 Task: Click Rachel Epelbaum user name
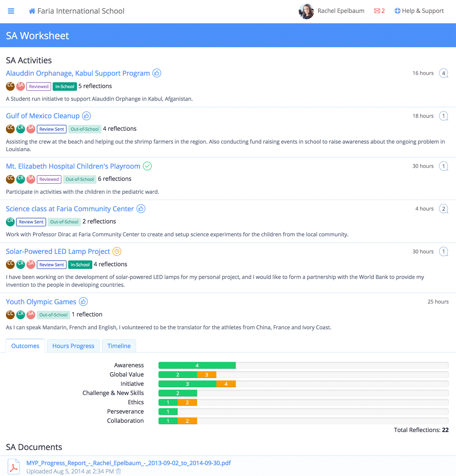coord(341,11)
